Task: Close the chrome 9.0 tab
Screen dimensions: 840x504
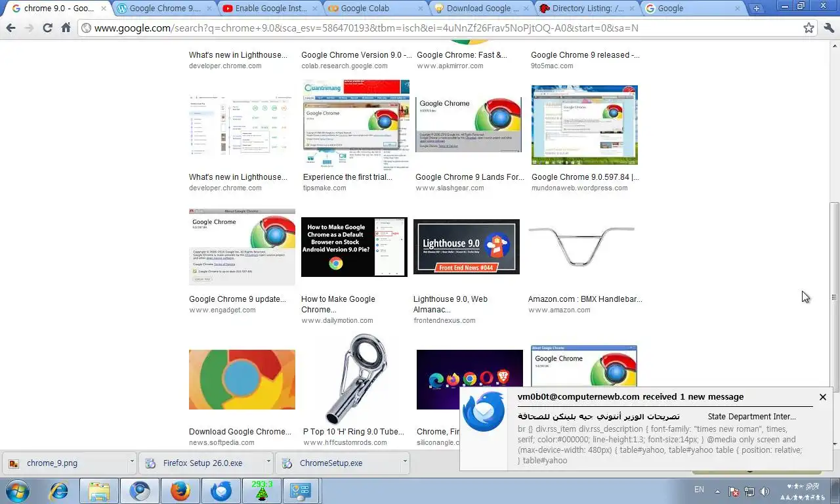Action: tap(104, 9)
